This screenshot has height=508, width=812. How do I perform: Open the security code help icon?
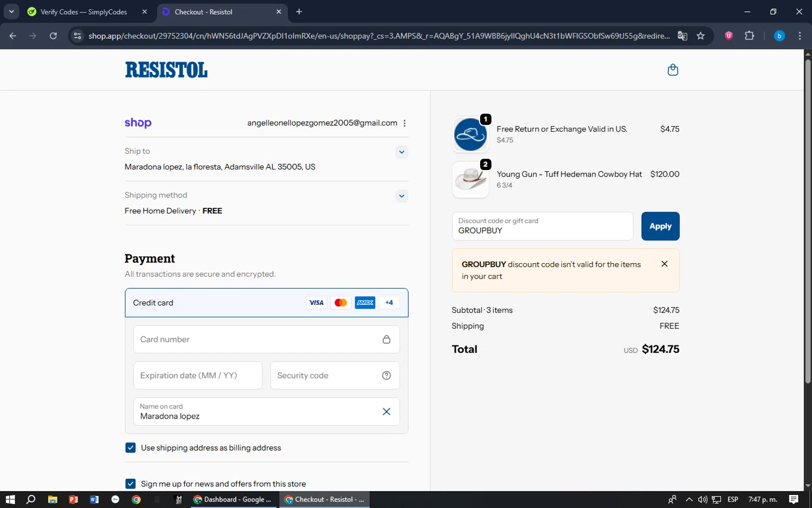pos(387,375)
